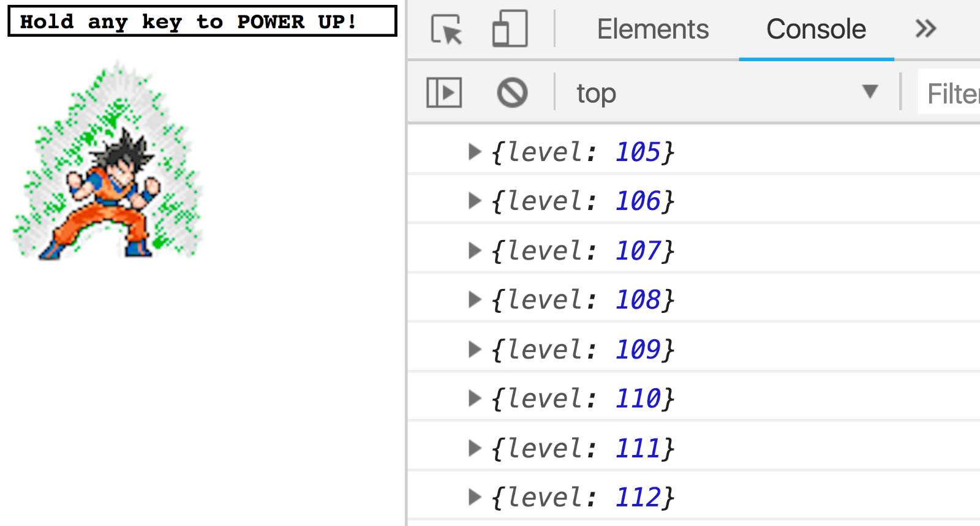Open the top context dropdown

point(728,93)
